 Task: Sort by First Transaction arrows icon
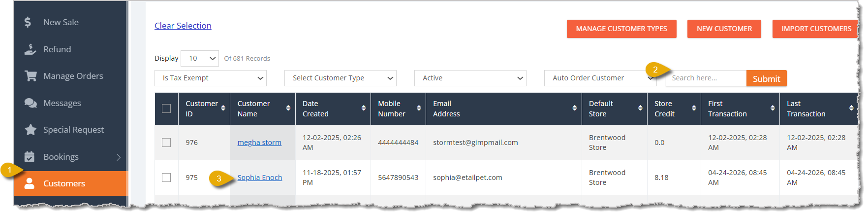pyautogui.click(x=773, y=108)
